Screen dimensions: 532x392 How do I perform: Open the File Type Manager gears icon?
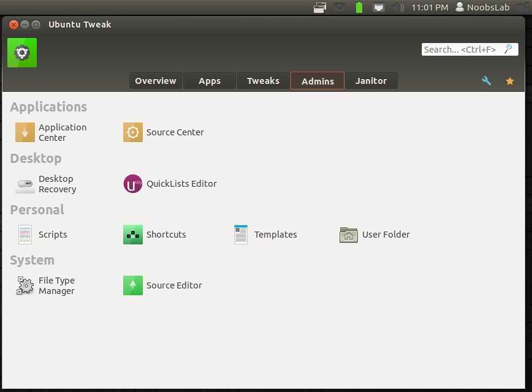pos(25,285)
